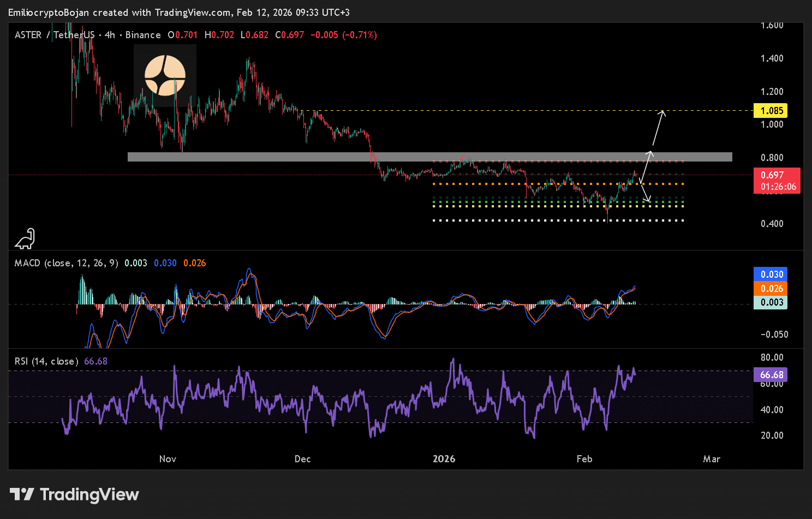Click the 4h interval in the chart title

tap(110, 35)
